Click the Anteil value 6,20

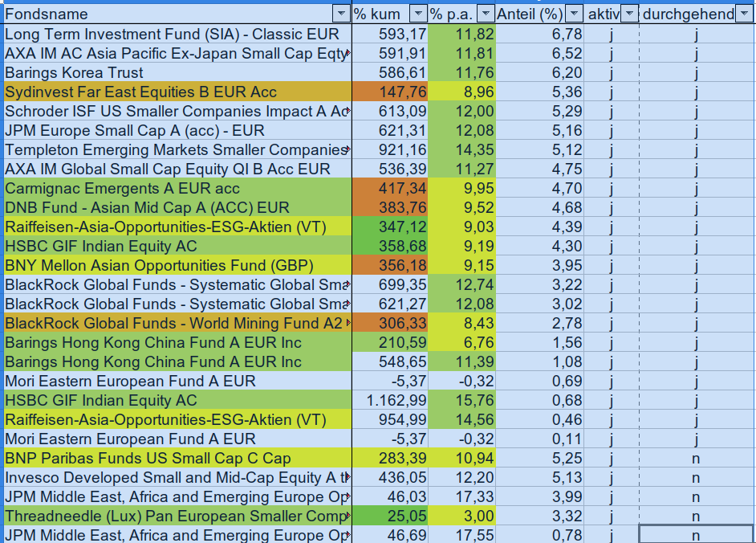click(x=540, y=72)
